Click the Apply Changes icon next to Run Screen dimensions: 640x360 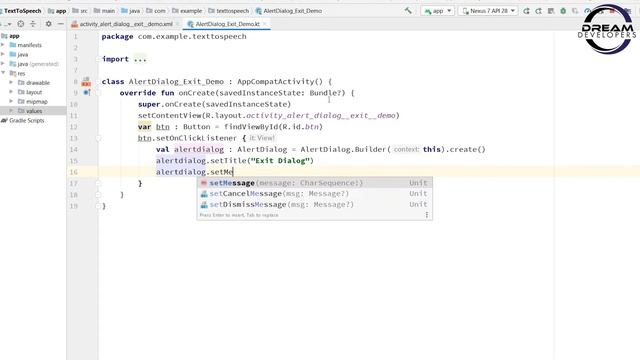[538, 11]
